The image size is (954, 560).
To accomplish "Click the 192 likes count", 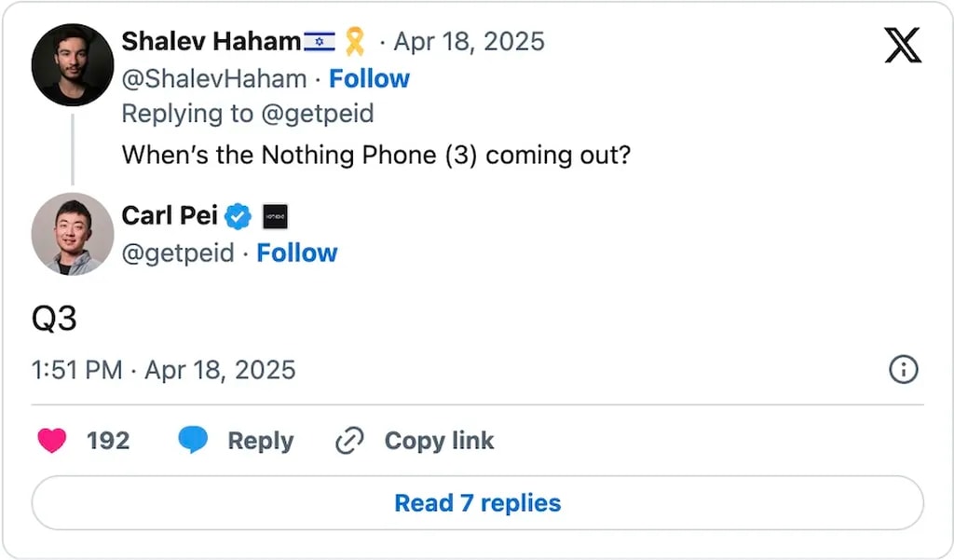I will tap(108, 441).
